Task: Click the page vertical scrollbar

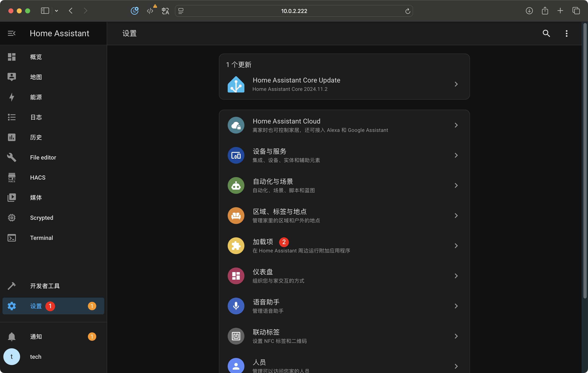Action: [585, 161]
